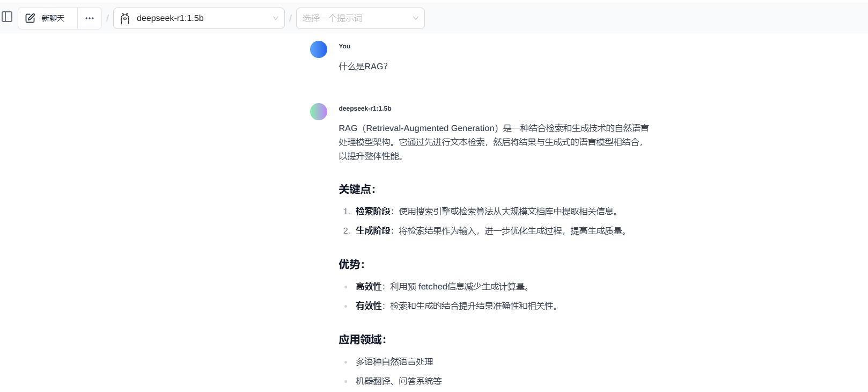868x392 pixels.
Task: Click the llama icon in model selector
Action: tap(125, 18)
